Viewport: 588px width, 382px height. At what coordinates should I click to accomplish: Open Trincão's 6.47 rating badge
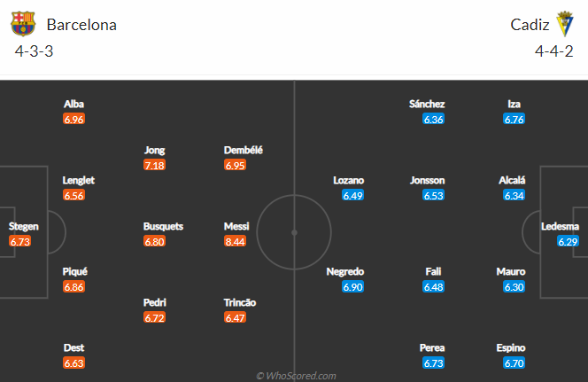click(236, 318)
